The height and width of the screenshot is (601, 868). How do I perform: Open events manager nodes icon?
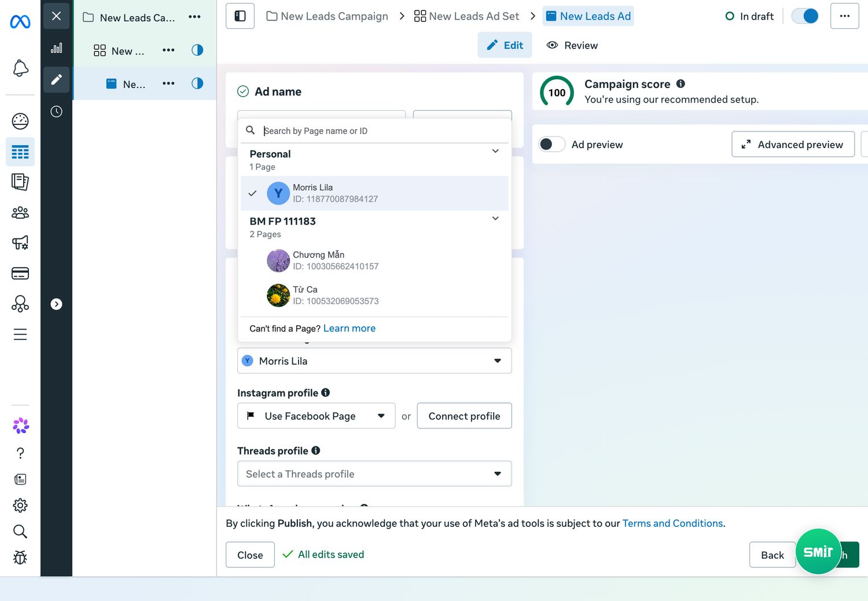(20, 304)
